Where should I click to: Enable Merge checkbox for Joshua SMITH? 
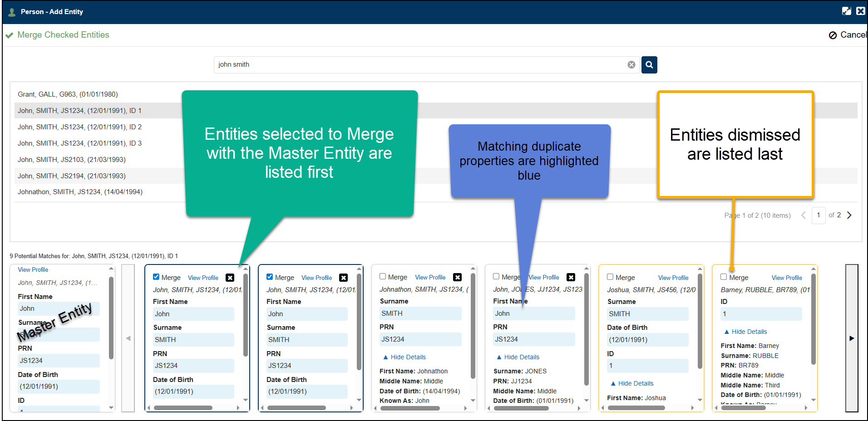click(x=610, y=277)
